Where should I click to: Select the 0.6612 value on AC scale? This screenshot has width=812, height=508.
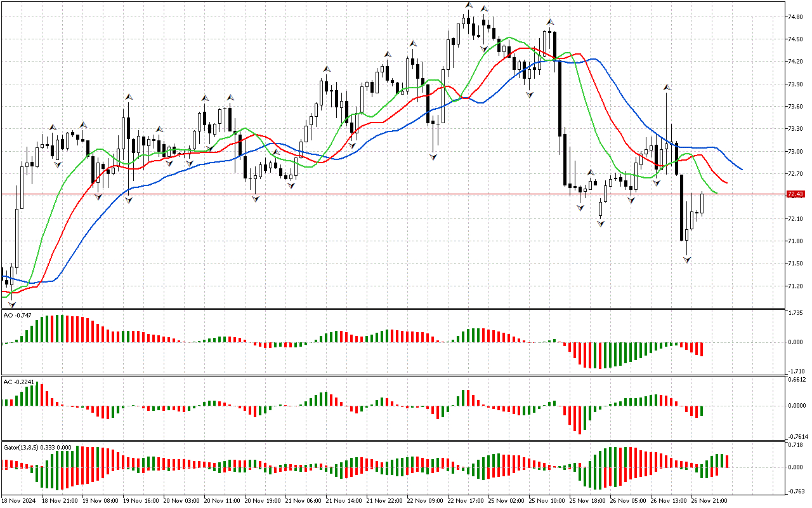(797, 380)
